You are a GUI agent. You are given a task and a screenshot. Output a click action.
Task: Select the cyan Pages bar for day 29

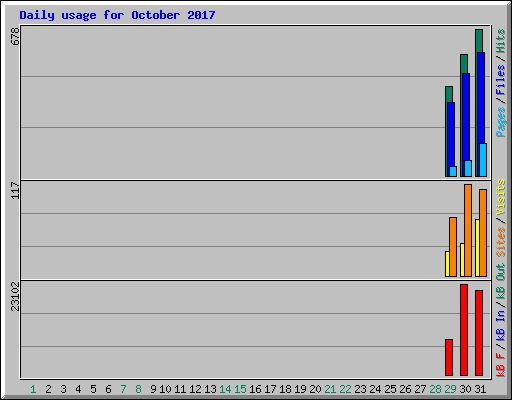(453, 172)
